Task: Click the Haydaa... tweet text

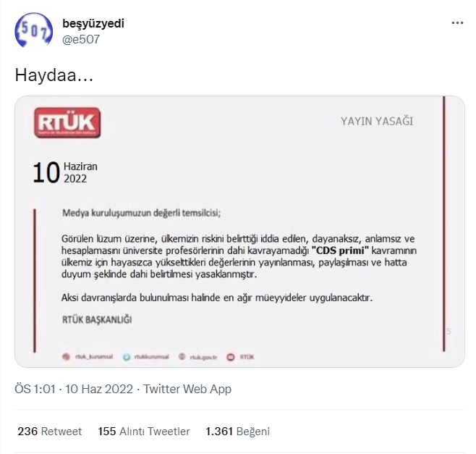Action: [54, 75]
